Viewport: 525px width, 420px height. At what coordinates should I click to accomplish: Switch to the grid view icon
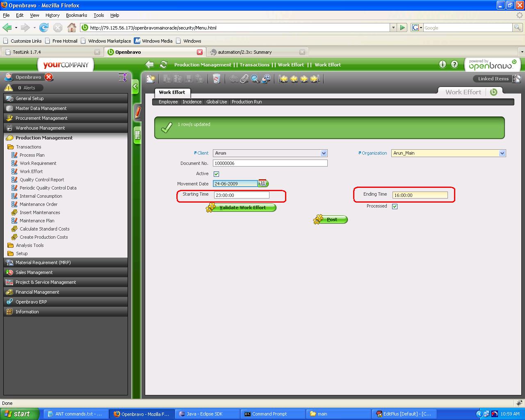pyautogui.click(x=137, y=135)
